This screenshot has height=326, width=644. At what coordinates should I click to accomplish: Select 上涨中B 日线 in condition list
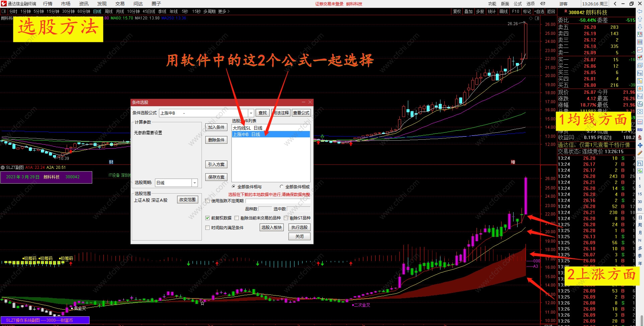271,134
